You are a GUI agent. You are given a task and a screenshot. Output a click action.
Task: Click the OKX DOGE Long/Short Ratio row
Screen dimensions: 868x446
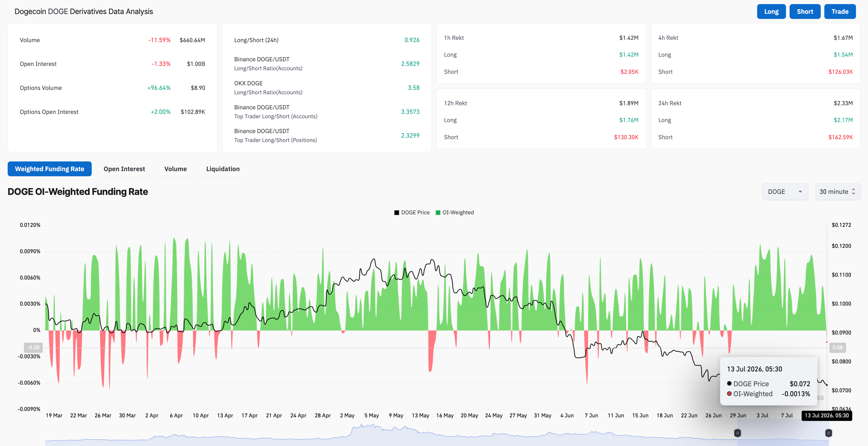[326, 88]
